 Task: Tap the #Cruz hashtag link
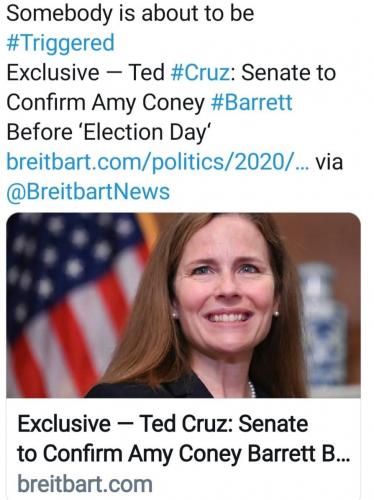[x=200, y=73]
